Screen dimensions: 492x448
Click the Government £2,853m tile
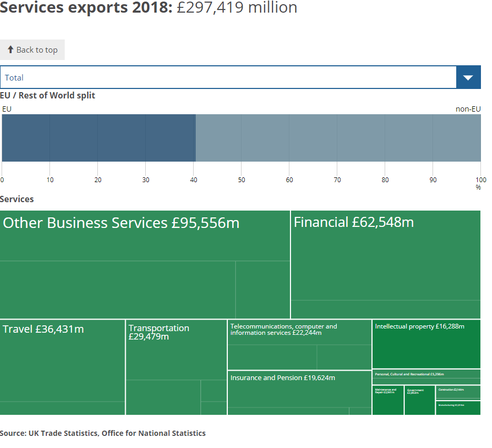[x=419, y=400]
